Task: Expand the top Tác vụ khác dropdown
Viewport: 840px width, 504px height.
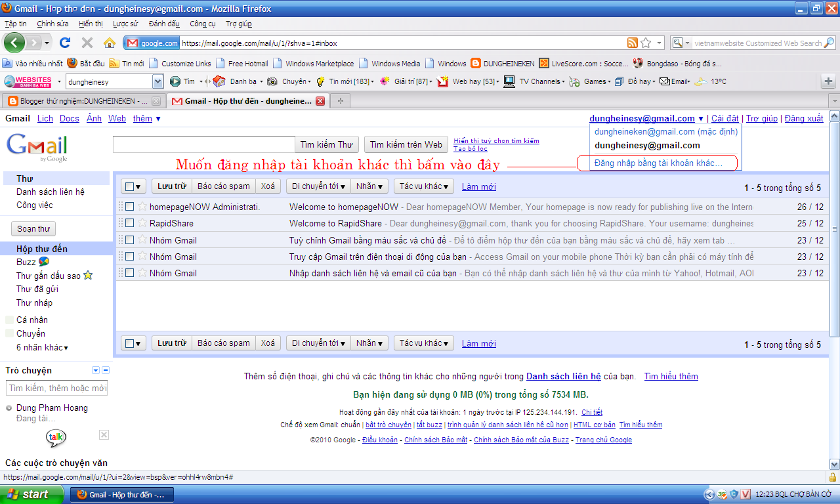Action: pyautogui.click(x=423, y=186)
